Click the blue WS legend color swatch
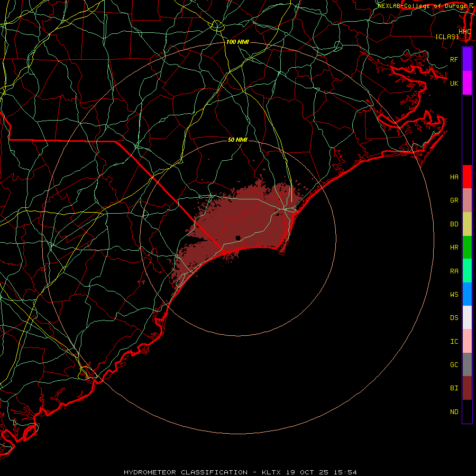The image size is (476, 476). point(467,294)
